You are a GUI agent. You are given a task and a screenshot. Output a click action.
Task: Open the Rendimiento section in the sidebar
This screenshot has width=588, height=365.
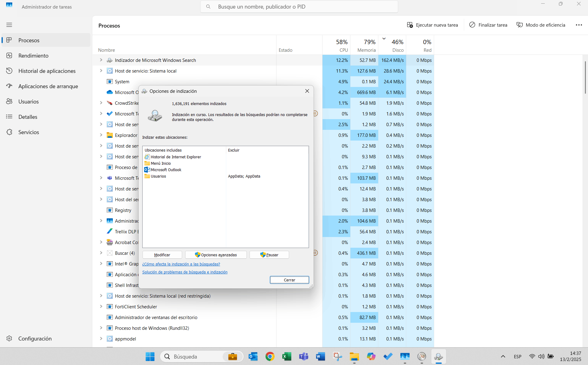tap(33, 55)
